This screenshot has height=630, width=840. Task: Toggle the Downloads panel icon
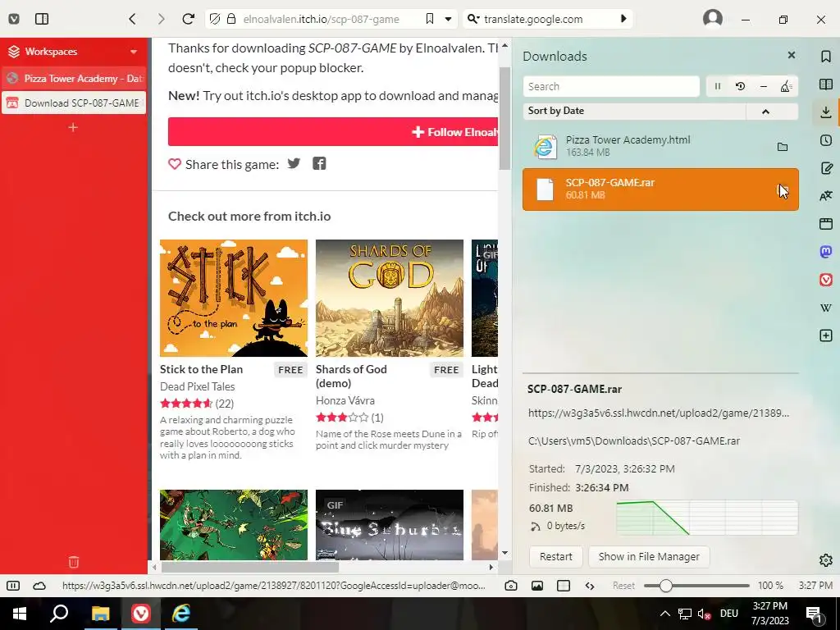point(825,112)
